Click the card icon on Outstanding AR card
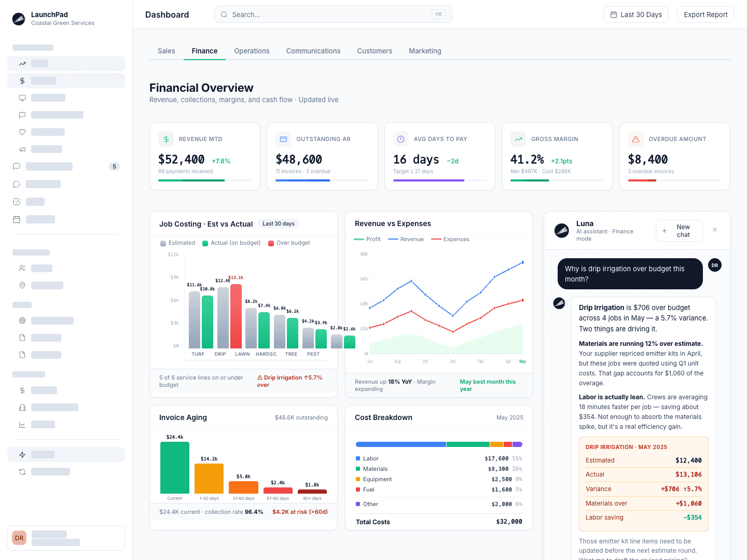Image resolution: width=747 pixels, height=560 pixels. coord(283,139)
